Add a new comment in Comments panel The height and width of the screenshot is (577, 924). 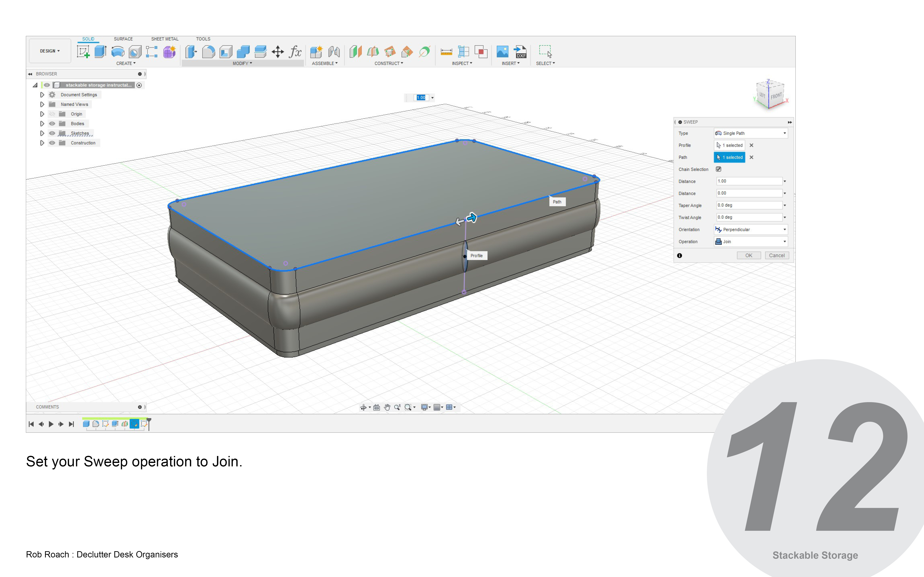(140, 407)
